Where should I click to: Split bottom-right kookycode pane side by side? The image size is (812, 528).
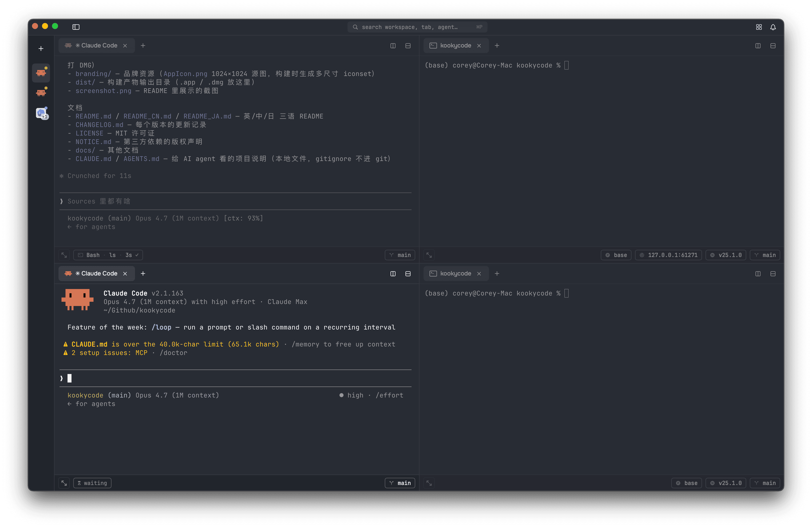tap(758, 274)
